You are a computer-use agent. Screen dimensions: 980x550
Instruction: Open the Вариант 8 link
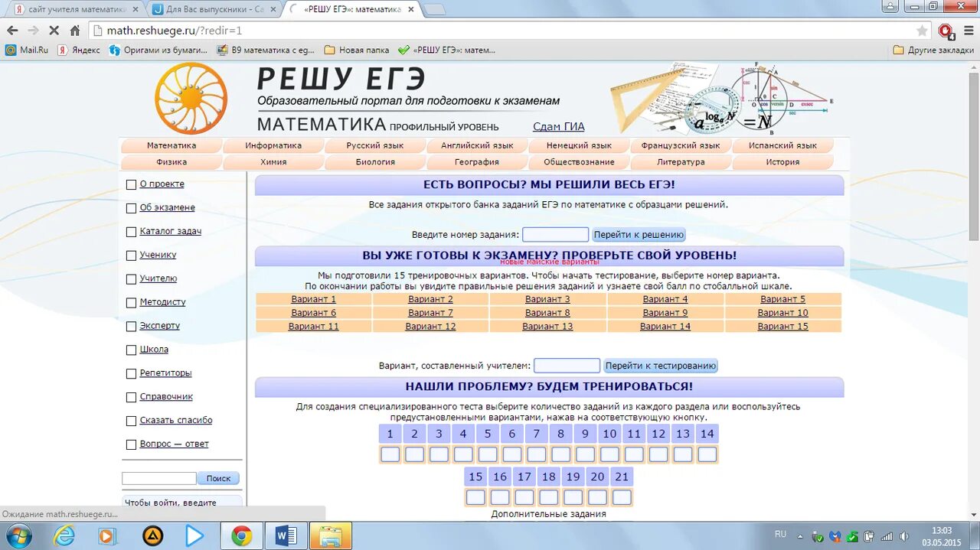coord(547,313)
